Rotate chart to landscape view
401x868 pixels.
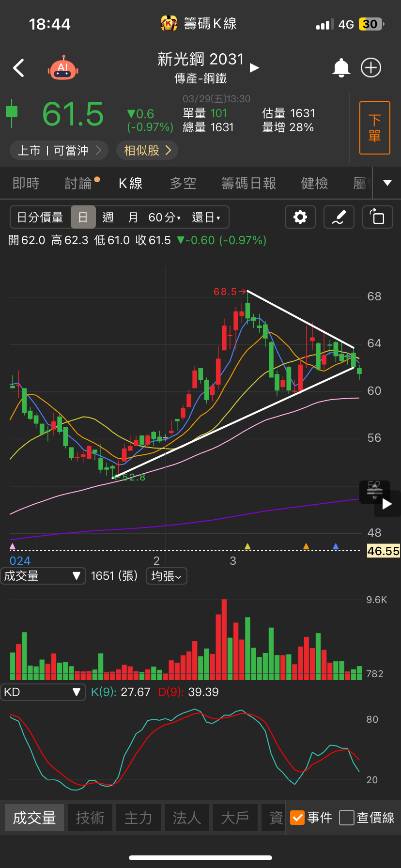(377, 217)
